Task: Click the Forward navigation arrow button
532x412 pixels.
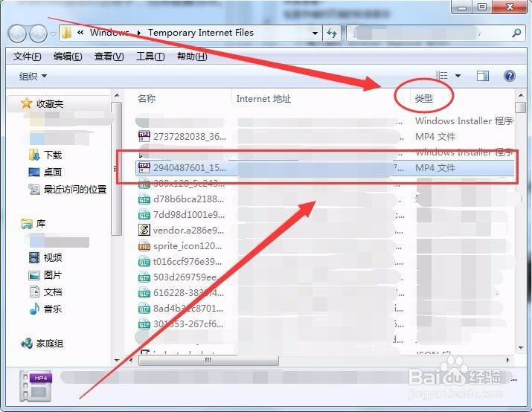Action: pyautogui.click(x=38, y=33)
